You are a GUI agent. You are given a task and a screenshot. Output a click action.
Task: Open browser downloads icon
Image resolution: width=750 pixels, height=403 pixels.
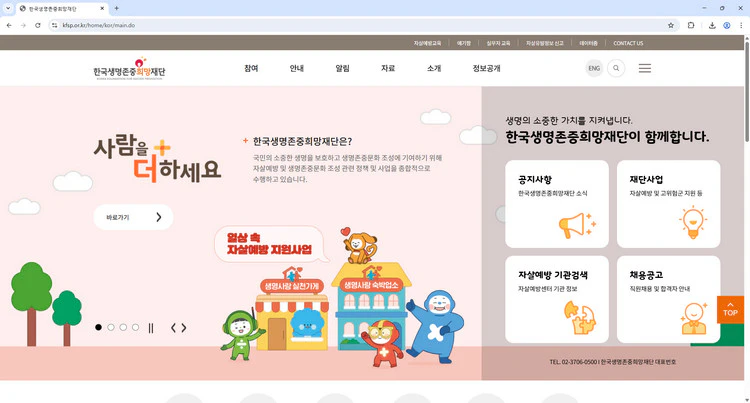pyautogui.click(x=712, y=25)
